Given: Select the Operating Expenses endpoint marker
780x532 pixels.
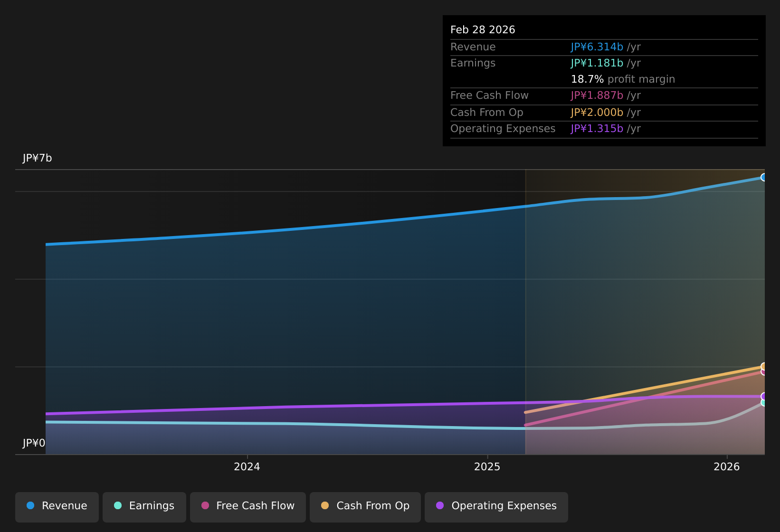Looking at the screenshot, I should click(x=764, y=396).
